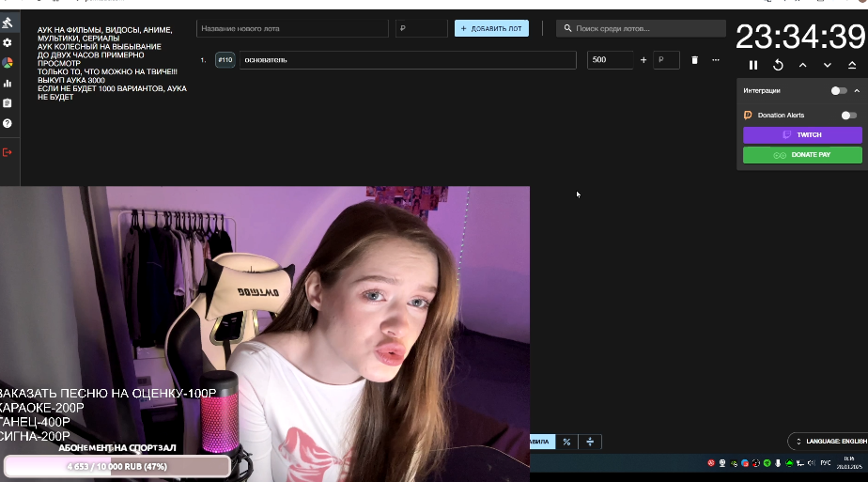Click the donation goal progress bar 4 653 / 10 000 RUB

(x=116, y=467)
